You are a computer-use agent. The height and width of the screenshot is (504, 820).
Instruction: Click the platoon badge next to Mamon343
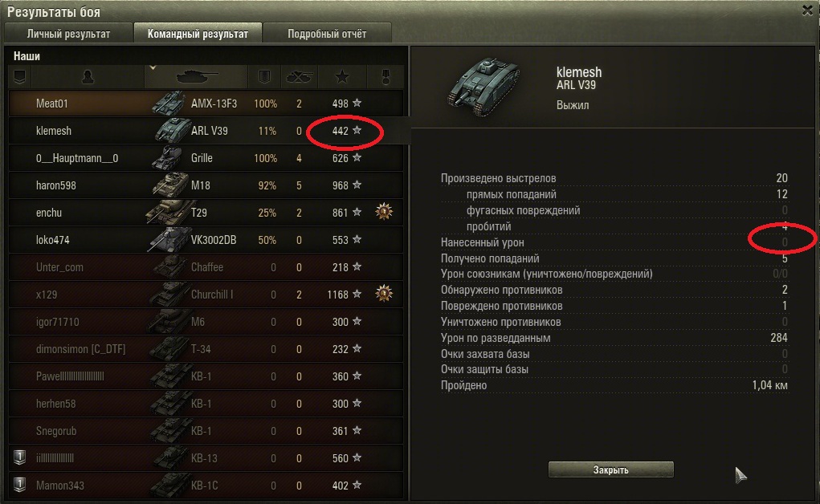point(19,484)
